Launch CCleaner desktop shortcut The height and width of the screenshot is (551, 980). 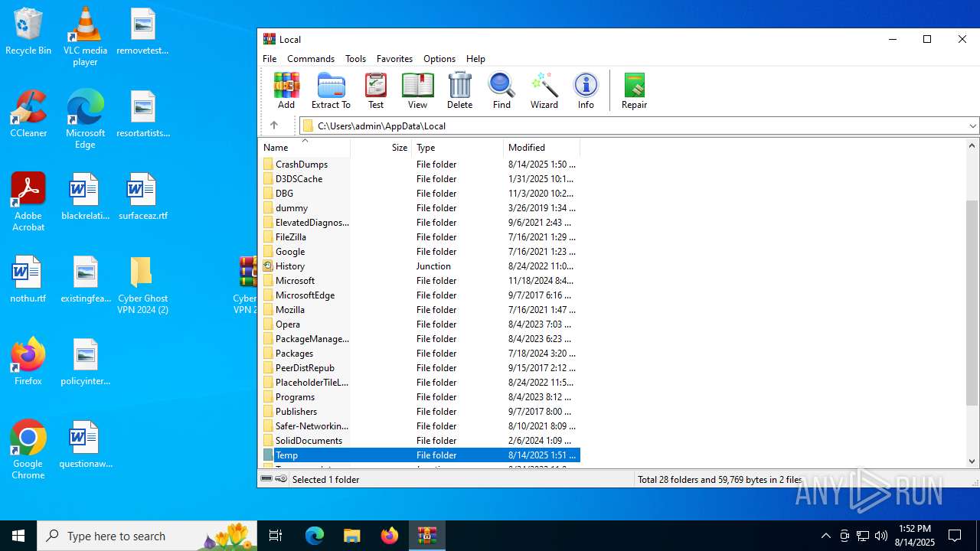28,114
